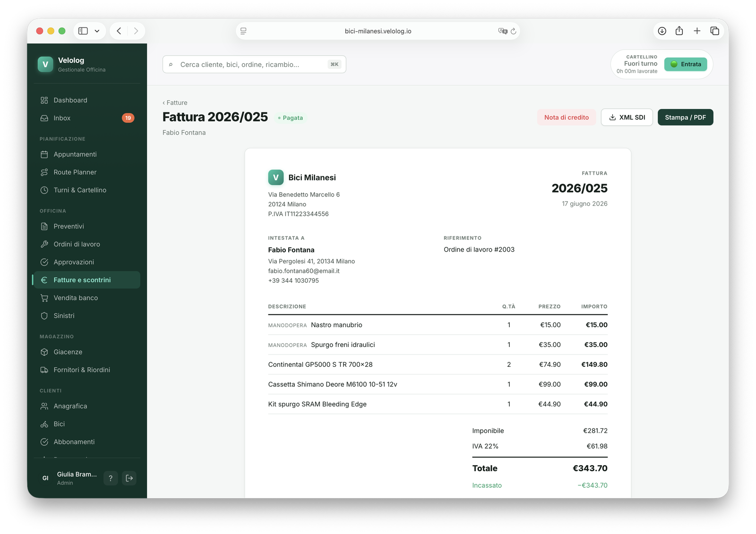Select Giacenze in the Magazzino section
Screen dimensions: 756x534
pos(87,352)
